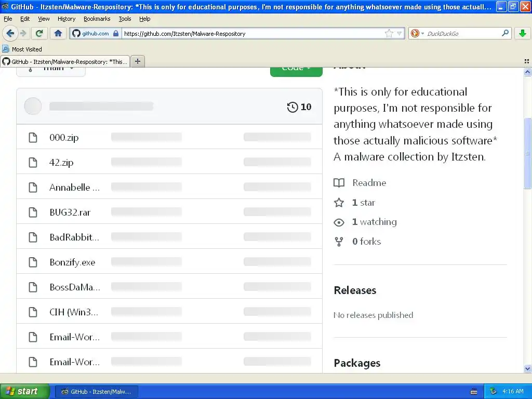532x399 pixels.
Task: Open the Packages heading link
Action: tap(357, 363)
